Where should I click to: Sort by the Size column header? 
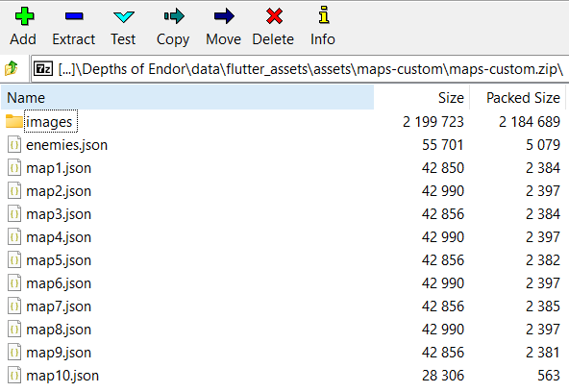(x=422, y=98)
